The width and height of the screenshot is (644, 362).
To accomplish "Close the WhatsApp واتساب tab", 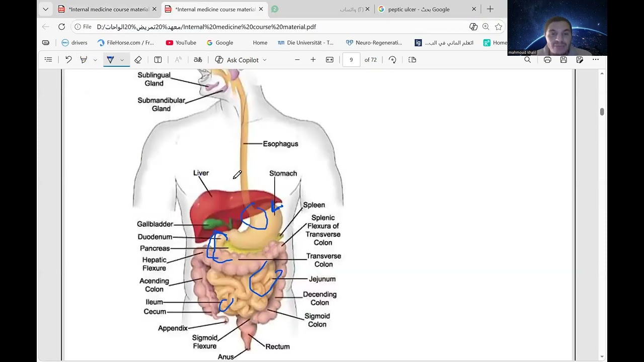I will pos(367,9).
